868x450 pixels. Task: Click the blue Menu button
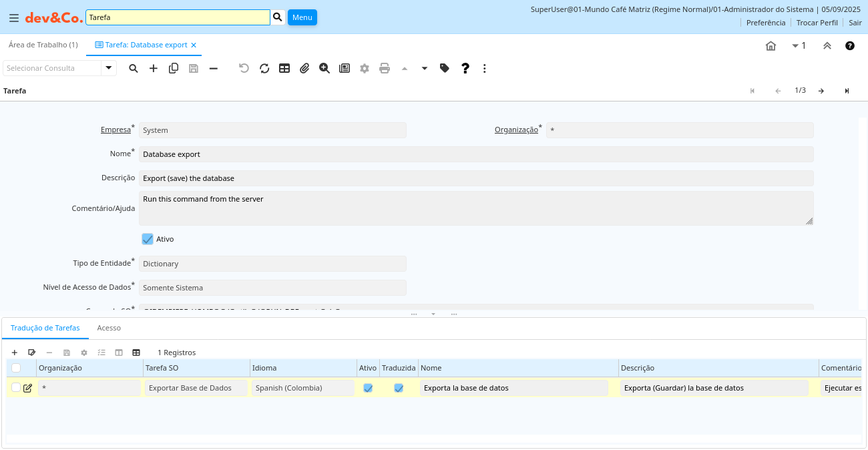302,17
